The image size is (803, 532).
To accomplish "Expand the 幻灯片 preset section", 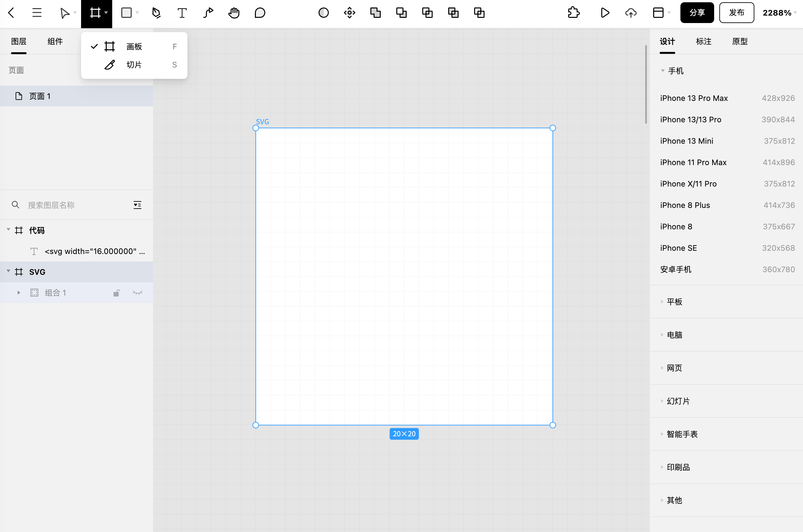I will (x=662, y=401).
